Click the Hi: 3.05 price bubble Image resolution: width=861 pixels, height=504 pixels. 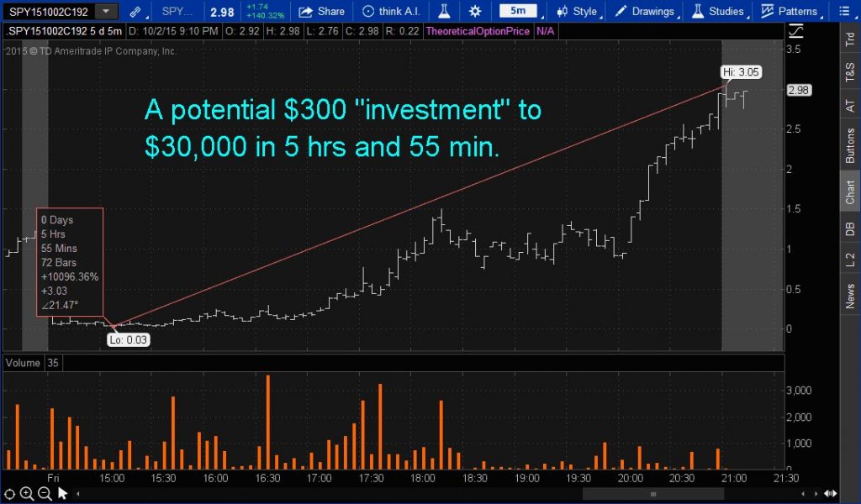741,72
